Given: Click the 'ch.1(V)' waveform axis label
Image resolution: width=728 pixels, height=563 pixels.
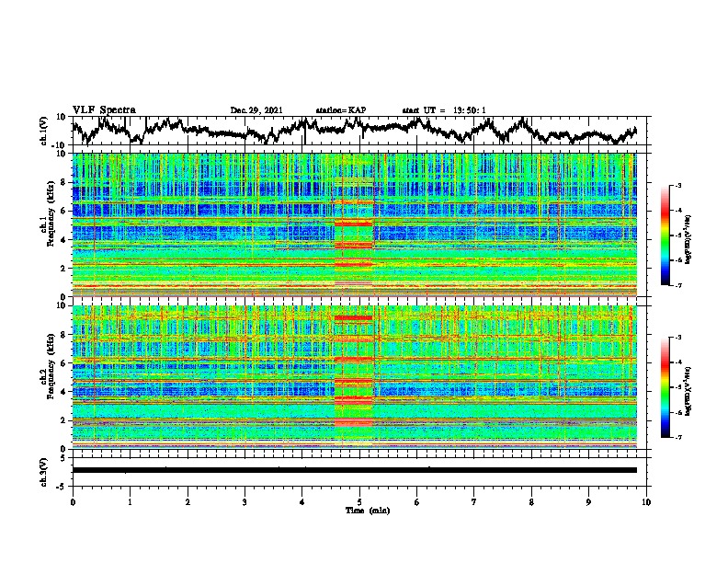Looking at the screenshot, I should pos(44,131).
